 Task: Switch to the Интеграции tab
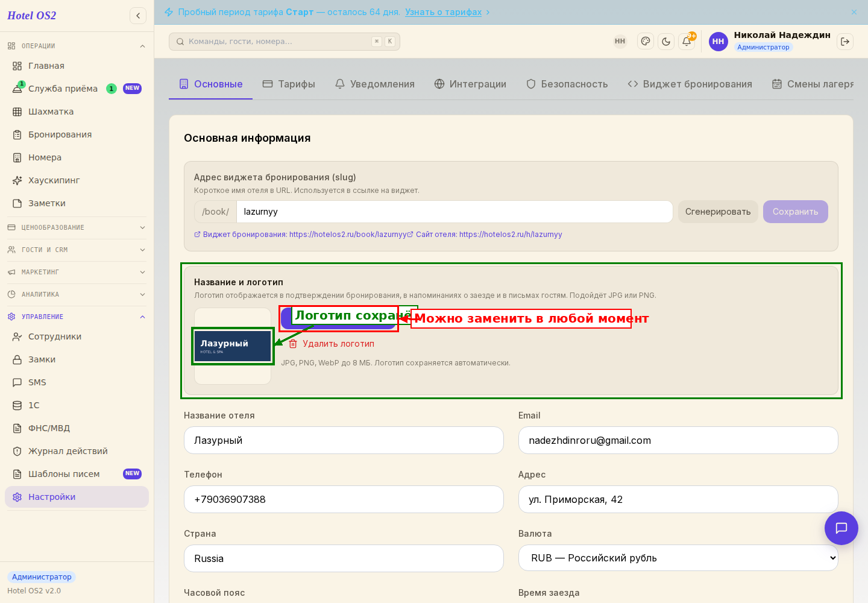[x=470, y=84]
